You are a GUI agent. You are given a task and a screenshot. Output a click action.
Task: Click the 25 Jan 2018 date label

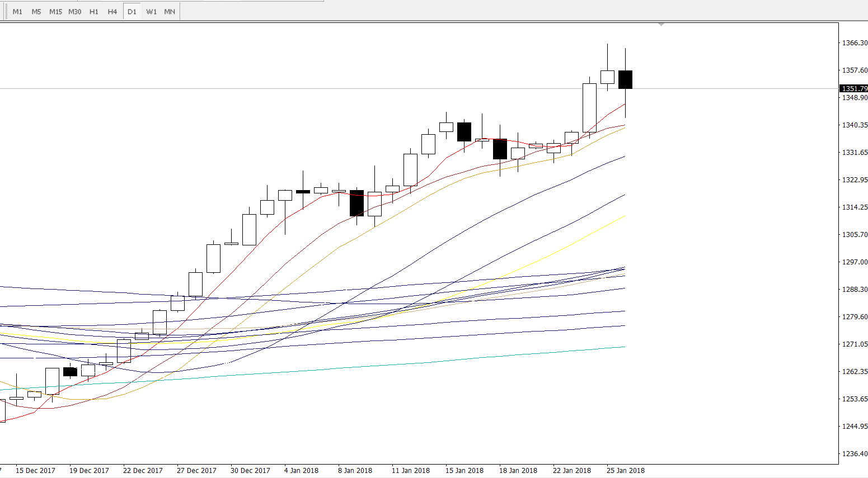625,470
